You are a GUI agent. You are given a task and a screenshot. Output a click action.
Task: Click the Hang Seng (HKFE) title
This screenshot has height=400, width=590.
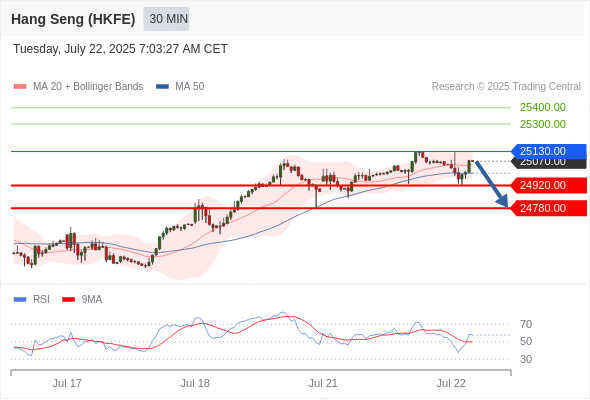(73, 19)
